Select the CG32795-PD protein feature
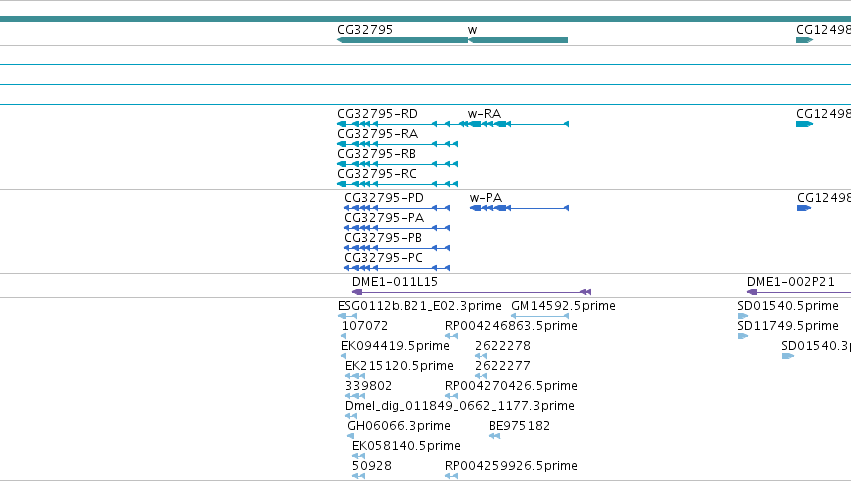Screen dimensions: 851x481 397,208
